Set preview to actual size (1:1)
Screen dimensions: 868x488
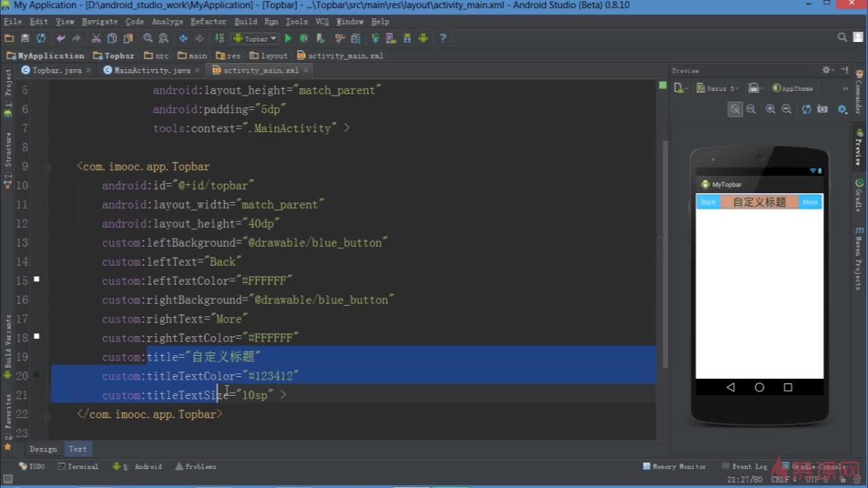tap(751, 109)
